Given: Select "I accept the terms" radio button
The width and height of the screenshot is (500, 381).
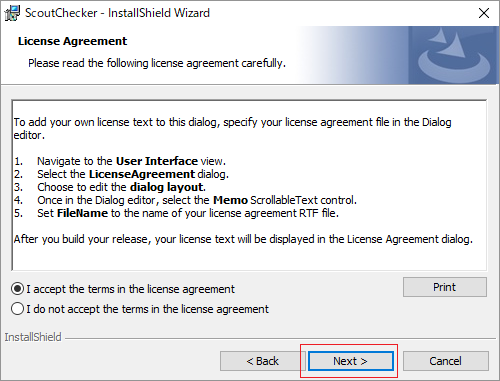Looking at the screenshot, I should coord(17,289).
